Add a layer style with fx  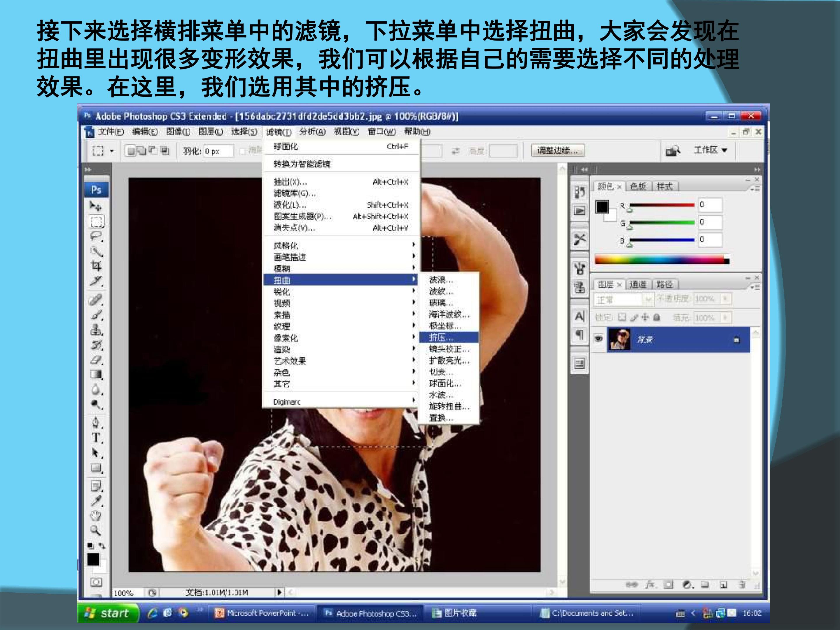[650, 584]
